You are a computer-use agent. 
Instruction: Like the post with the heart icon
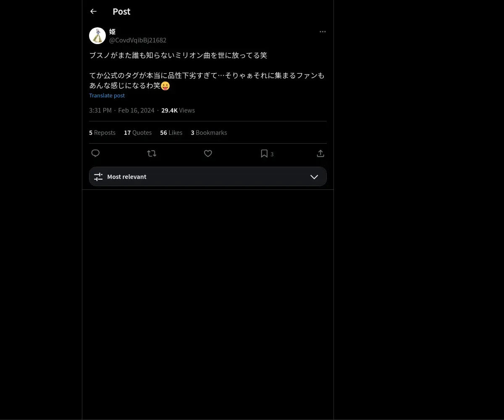pyautogui.click(x=208, y=153)
